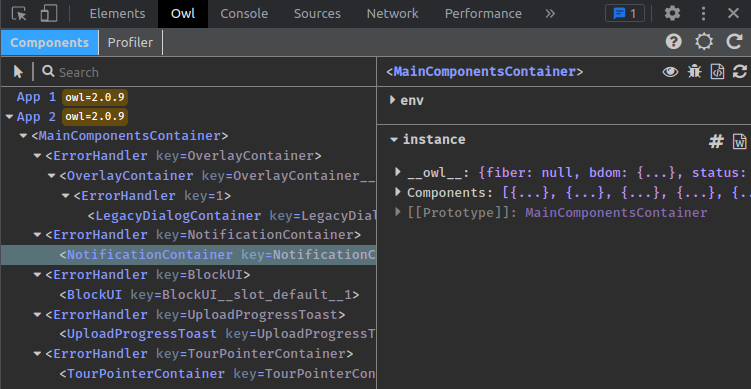Toggle Owl dark/light theme icon
The image size is (751, 389).
(704, 42)
